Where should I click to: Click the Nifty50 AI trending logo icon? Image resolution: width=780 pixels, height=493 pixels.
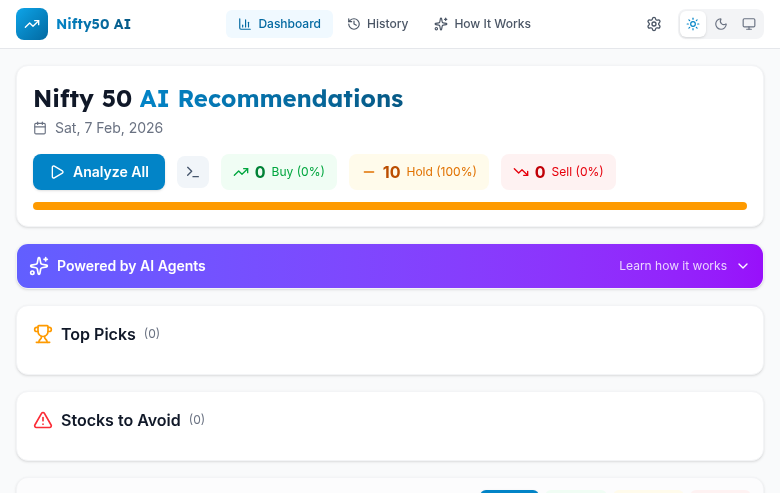(32, 24)
